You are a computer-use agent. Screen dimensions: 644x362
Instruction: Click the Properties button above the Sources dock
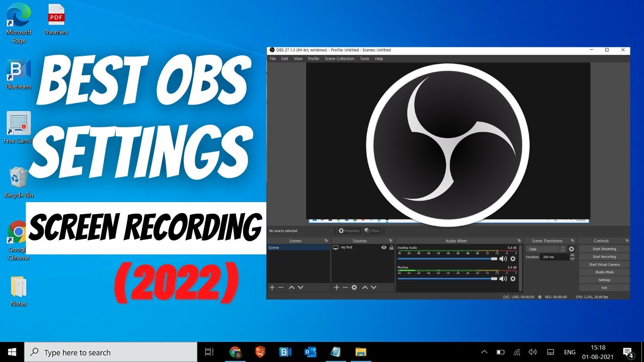pyautogui.click(x=349, y=231)
